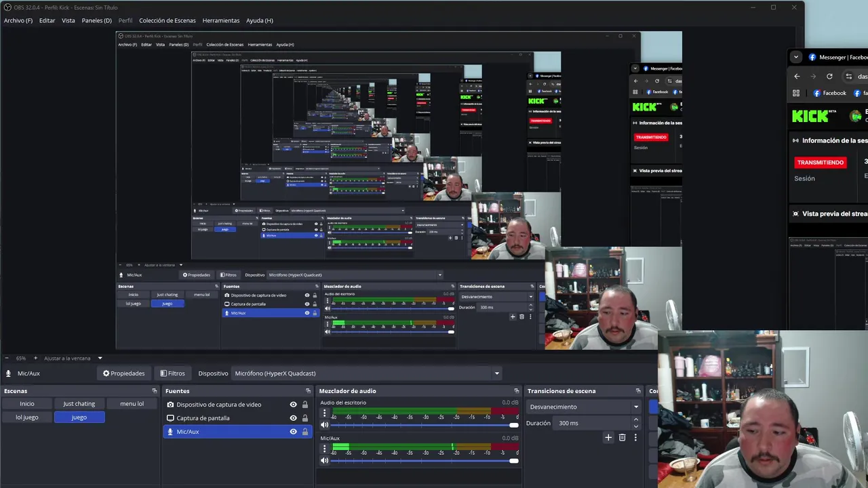The width and height of the screenshot is (868, 488).
Task: Adjust Audio del escritorio volume slider
Action: click(x=425, y=425)
